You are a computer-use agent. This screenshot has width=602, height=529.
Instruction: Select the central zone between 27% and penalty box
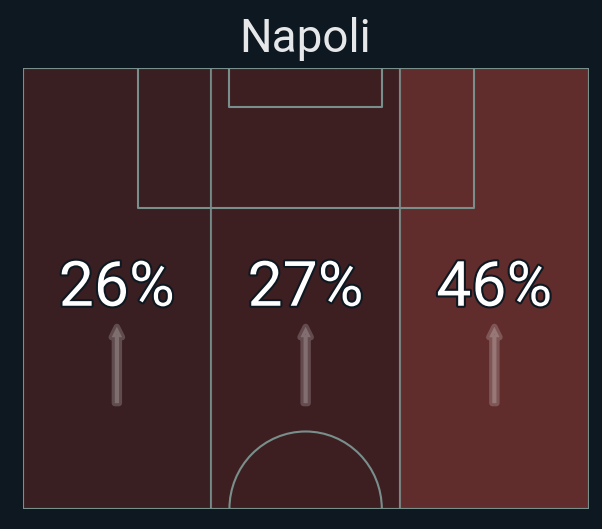[305, 233]
